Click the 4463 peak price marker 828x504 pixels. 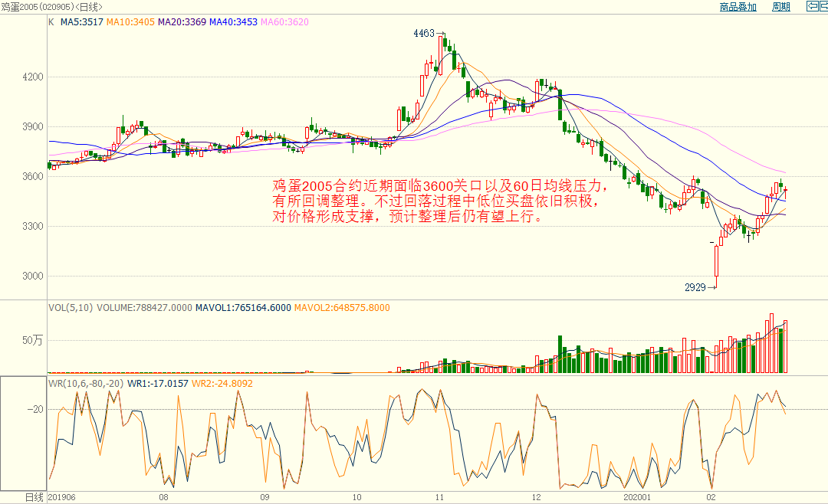pos(423,34)
